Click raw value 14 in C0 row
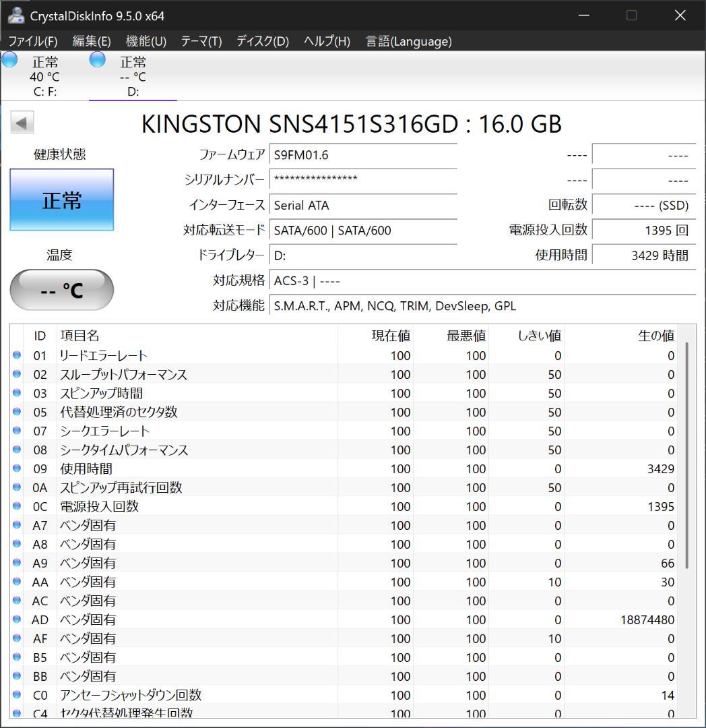The image size is (706, 728). (x=668, y=695)
